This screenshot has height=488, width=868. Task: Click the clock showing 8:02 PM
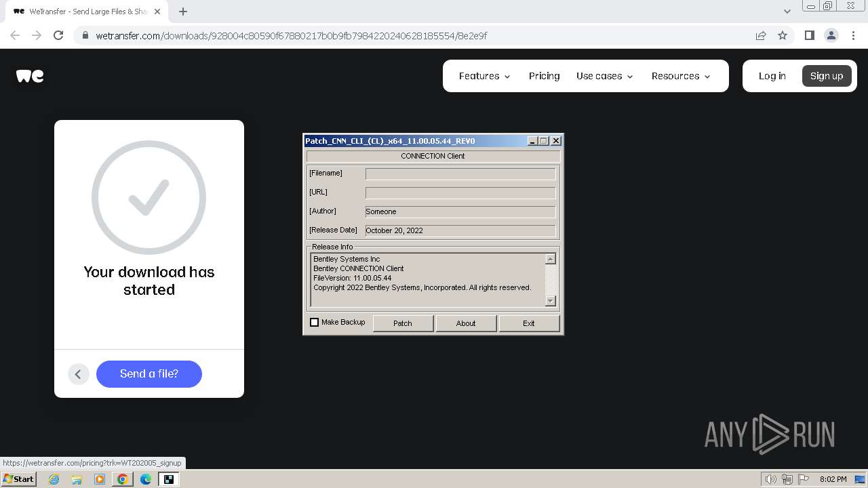(833, 479)
